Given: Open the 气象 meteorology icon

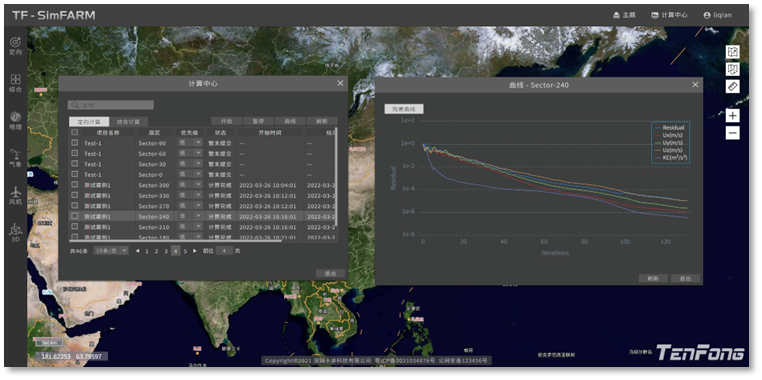Looking at the screenshot, I should pos(16,158).
